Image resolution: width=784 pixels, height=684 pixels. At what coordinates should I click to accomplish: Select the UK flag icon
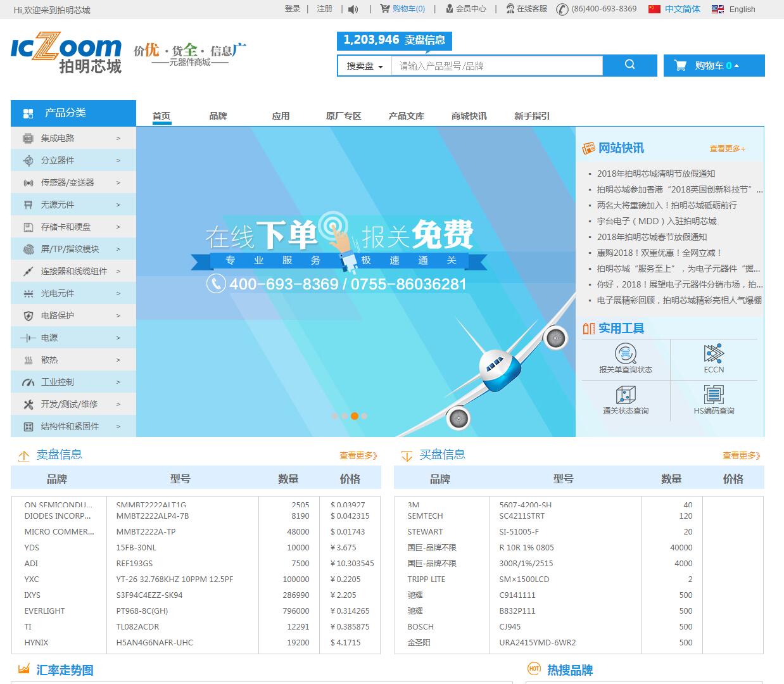click(718, 9)
